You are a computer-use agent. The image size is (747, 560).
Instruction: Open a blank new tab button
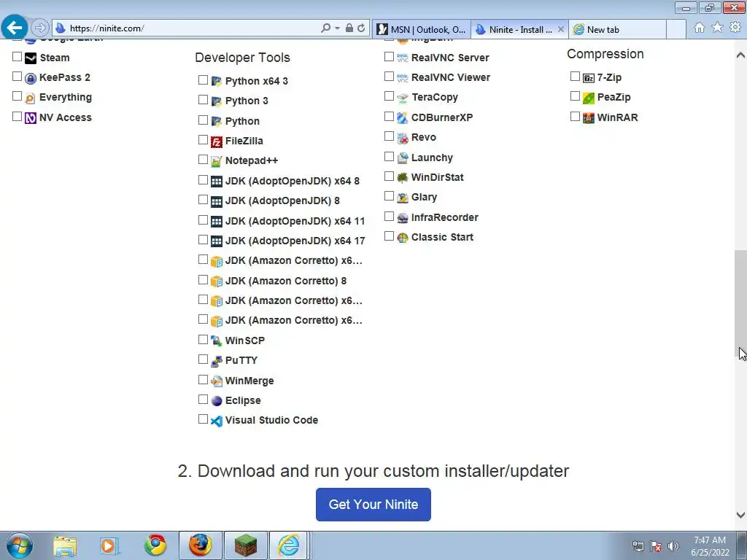coord(676,29)
